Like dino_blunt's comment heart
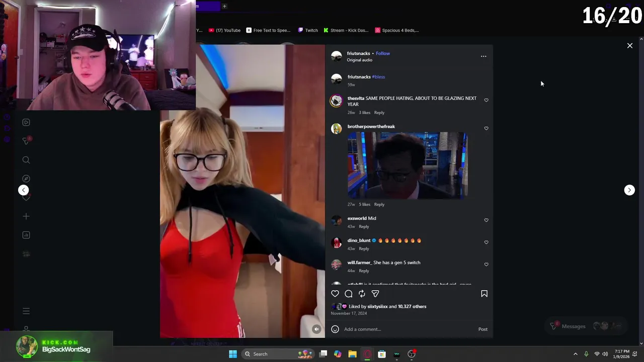The width and height of the screenshot is (644, 362). (x=486, y=242)
